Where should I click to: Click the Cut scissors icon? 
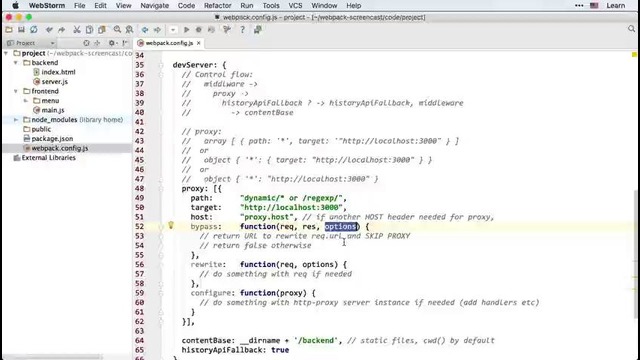(x=77, y=30)
